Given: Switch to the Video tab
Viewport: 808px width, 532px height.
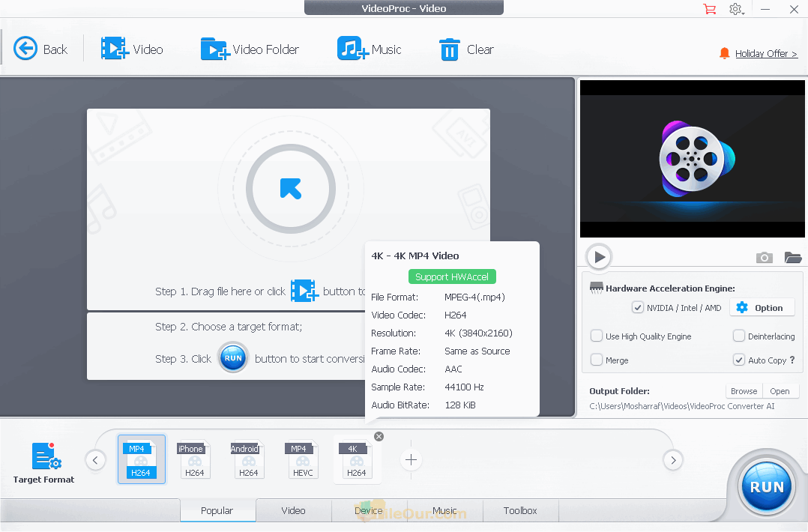Looking at the screenshot, I should pos(293,510).
